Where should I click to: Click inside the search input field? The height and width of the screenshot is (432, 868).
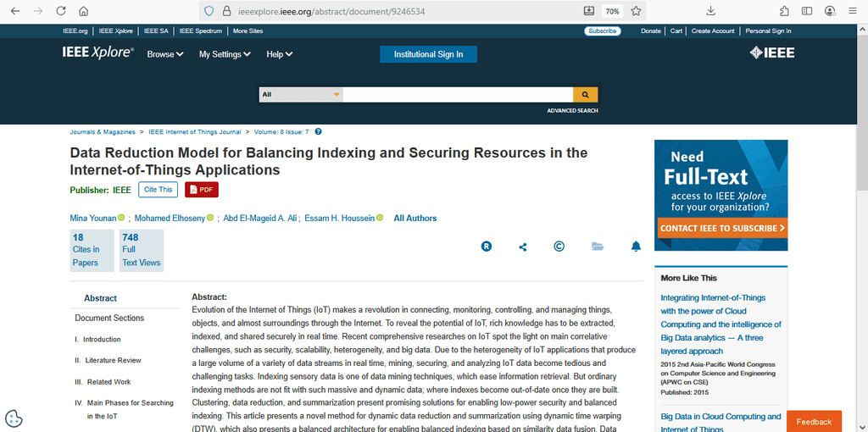click(x=458, y=95)
